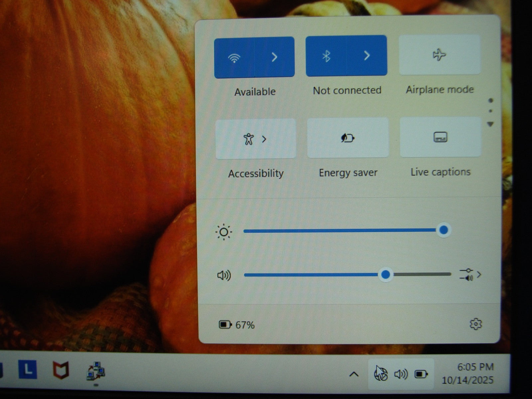Click the taskbar volume tray icon
Image resolution: width=532 pixels, height=399 pixels.
tap(401, 374)
